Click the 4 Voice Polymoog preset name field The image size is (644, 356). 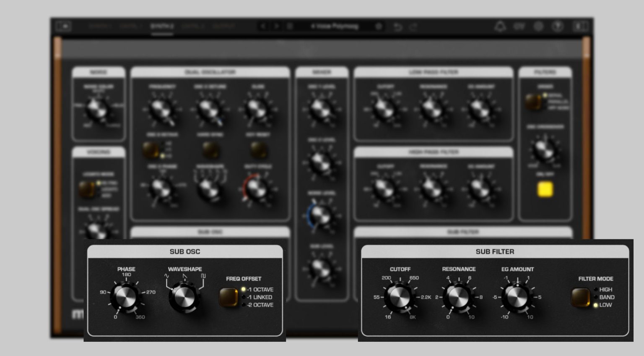pyautogui.click(x=335, y=26)
